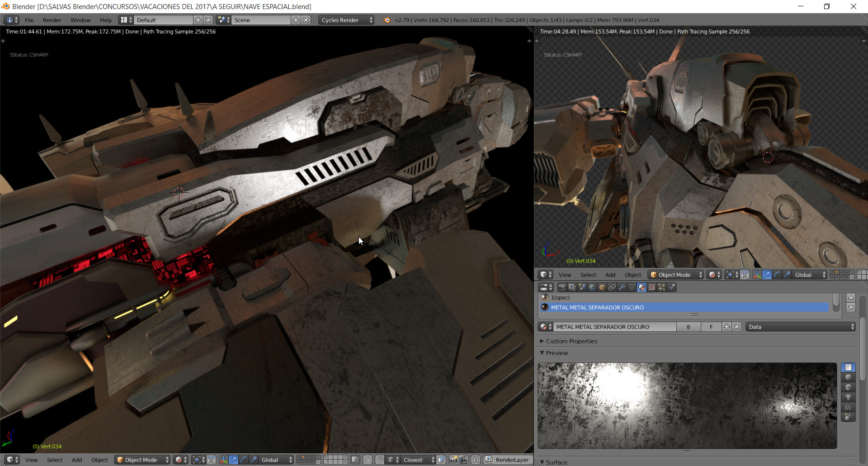Toggle the 3D manipulator in left viewport footer

pos(223,460)
